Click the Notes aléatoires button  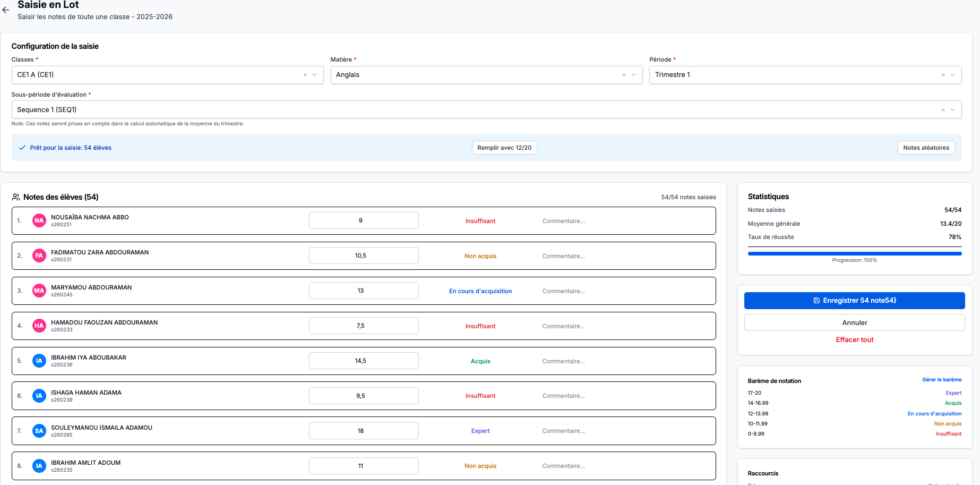926,148
